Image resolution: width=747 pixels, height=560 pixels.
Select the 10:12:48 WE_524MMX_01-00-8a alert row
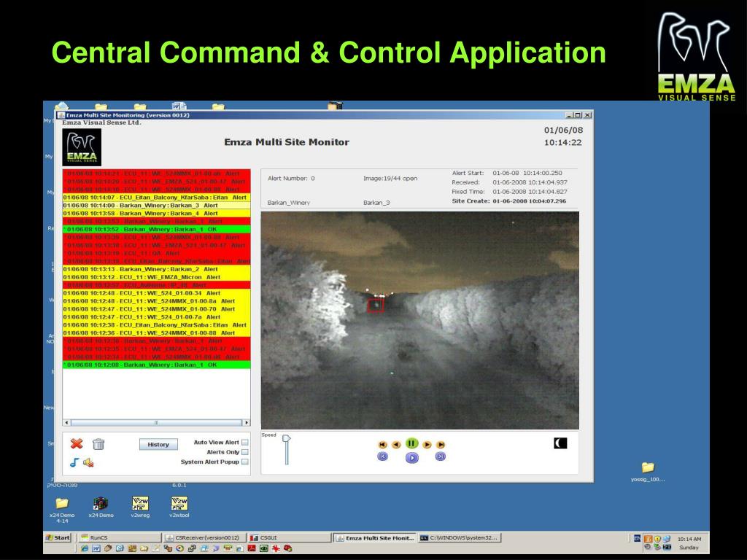click(x=156, y=301)
